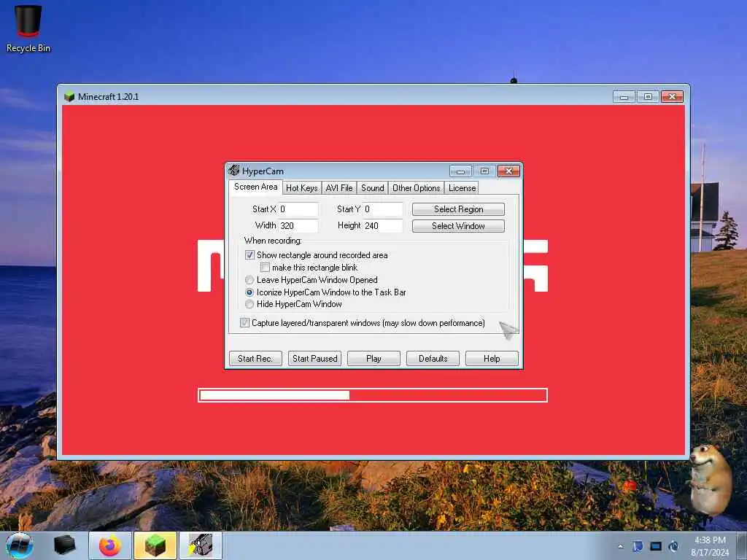Click the HyperCam title text
This screenshot has height=560, width=747.
pos(263,171)
